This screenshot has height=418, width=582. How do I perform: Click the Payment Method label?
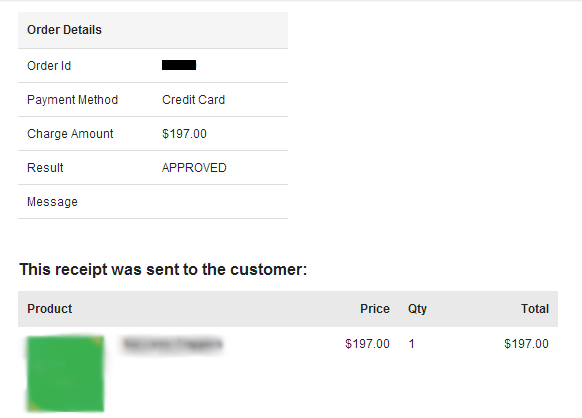pos(72,99)
